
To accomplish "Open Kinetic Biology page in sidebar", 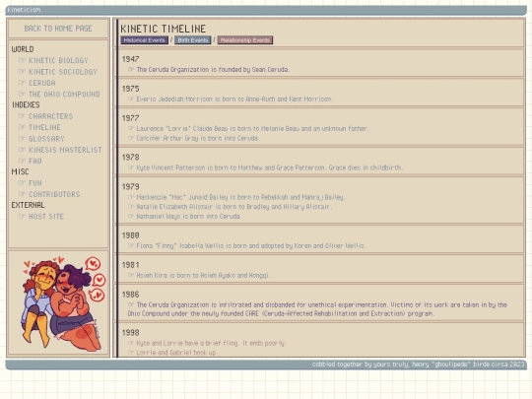I will pyautogui.click(x=58, y=60).
